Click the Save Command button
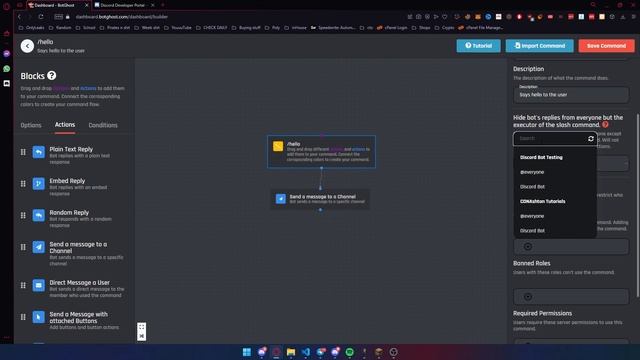The width and height of the screenshot is (640, 360). point(606,46)
